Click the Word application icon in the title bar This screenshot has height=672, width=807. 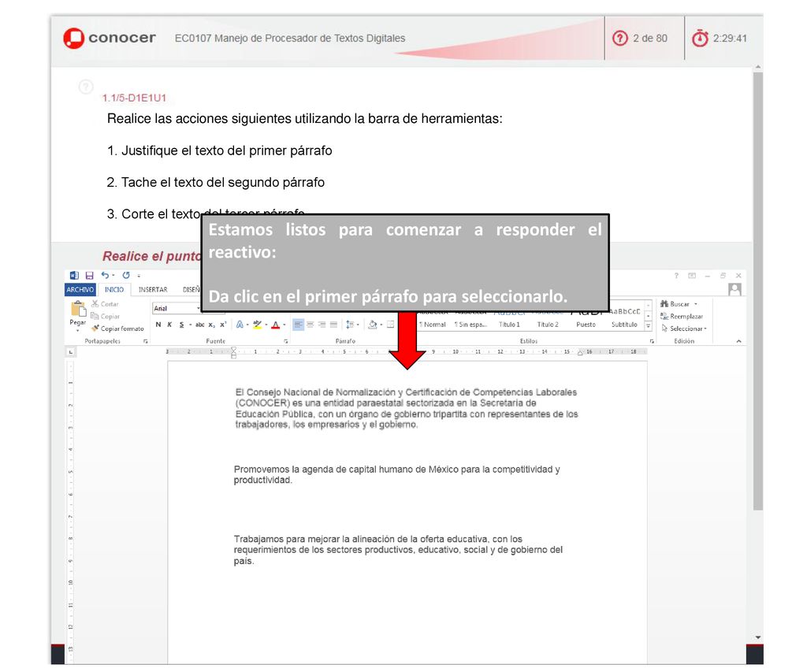74,275
